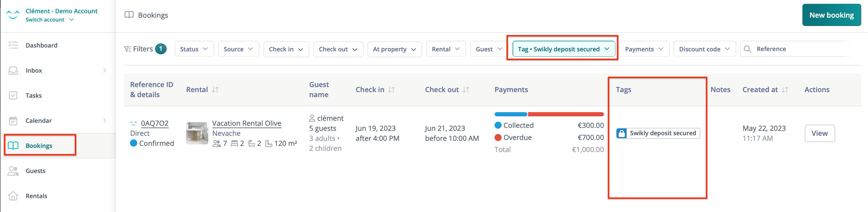Image resolution: width=868 pixels, height=212 pixels.
Task: Click the Inbox tray icon
Action: [x=13, y=70]
